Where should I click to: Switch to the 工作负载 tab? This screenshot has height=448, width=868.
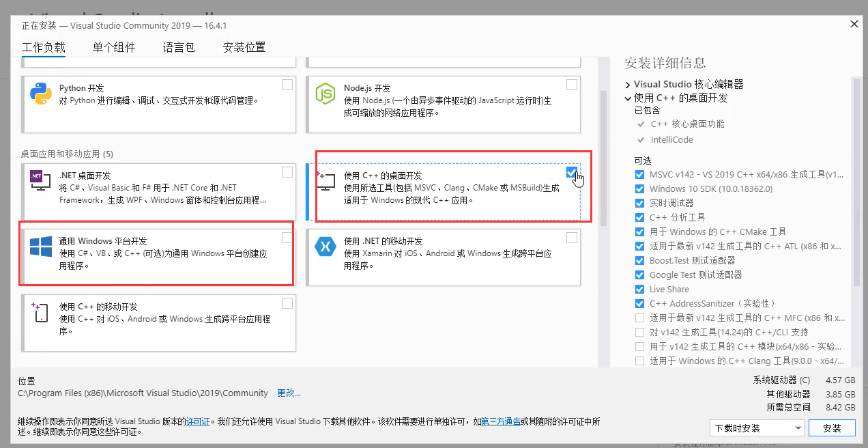click(44, 47)
